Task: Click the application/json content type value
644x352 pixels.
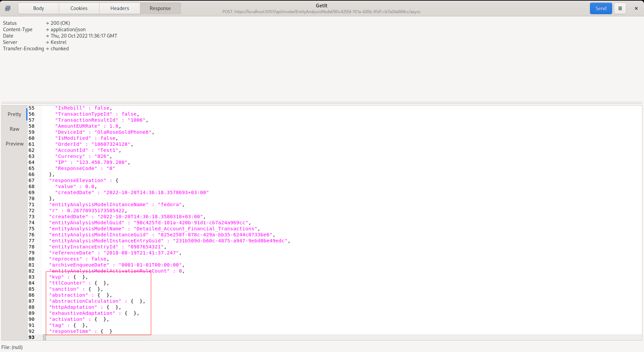Action: point(68,30)
